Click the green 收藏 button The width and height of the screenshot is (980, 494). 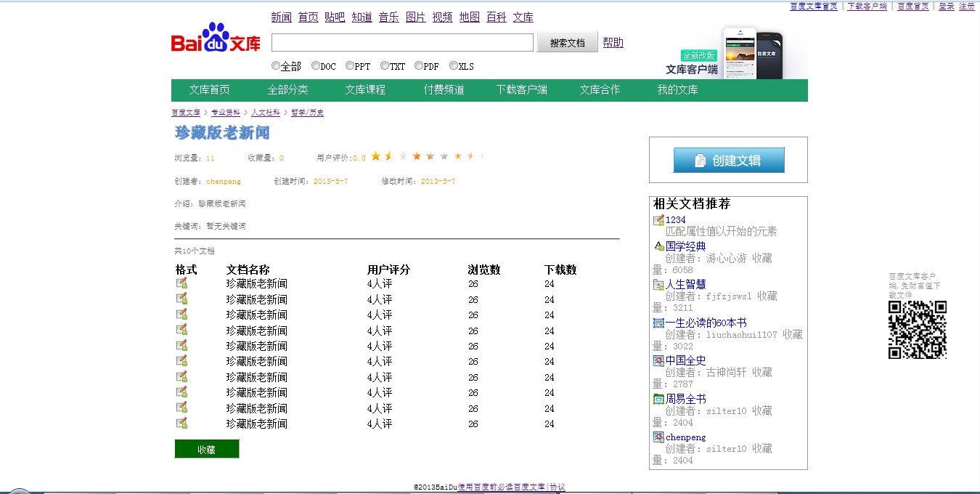pyautogui.click(x=207, y=449)
